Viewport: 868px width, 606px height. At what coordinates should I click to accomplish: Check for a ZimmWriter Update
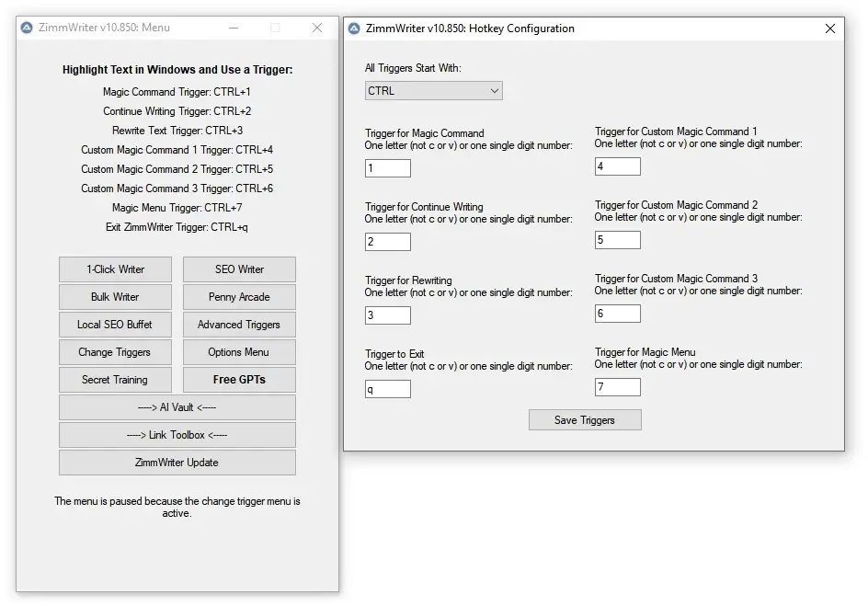177,462
